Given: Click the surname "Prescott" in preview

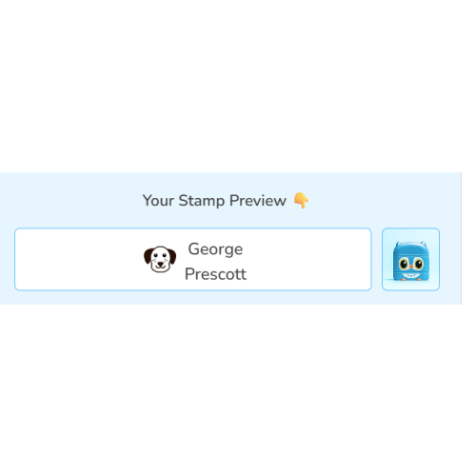Looking at the screenshot, I should click(215, 274).
